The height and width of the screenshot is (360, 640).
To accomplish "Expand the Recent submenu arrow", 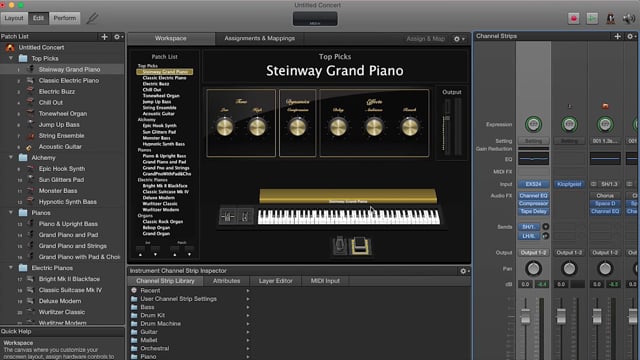I will pyautogui.click(x=248, y=291).
